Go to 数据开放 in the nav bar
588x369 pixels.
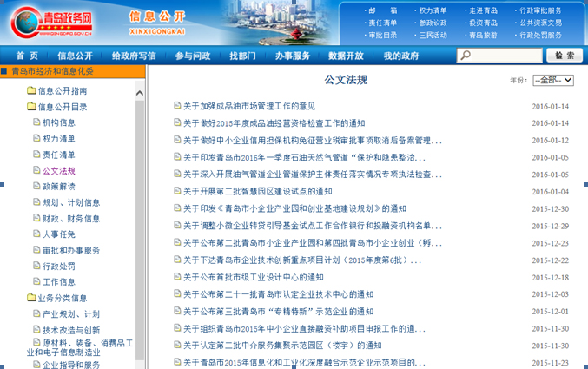pyautogui.click(x=346, y=56)
